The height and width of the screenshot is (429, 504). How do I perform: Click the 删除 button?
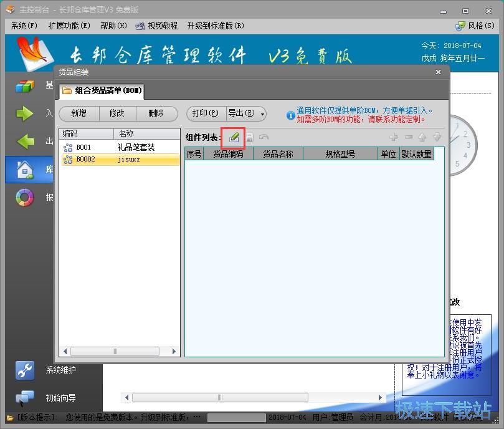coord(156,113)
